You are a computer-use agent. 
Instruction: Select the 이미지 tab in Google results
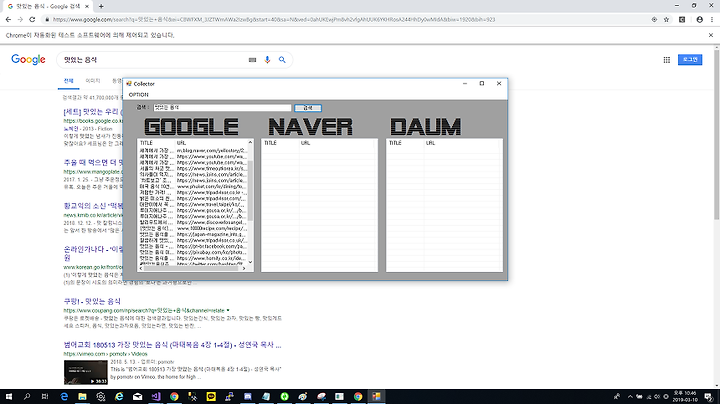point(93,81)
